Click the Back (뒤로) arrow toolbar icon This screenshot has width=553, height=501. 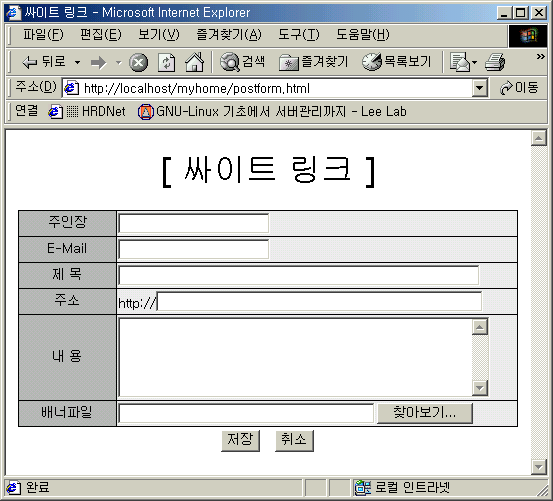[x=30, y=62]
